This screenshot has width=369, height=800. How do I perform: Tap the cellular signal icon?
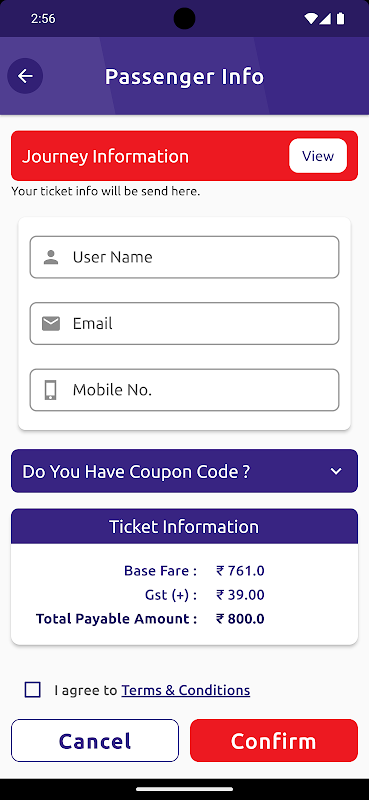click(325, 19)
